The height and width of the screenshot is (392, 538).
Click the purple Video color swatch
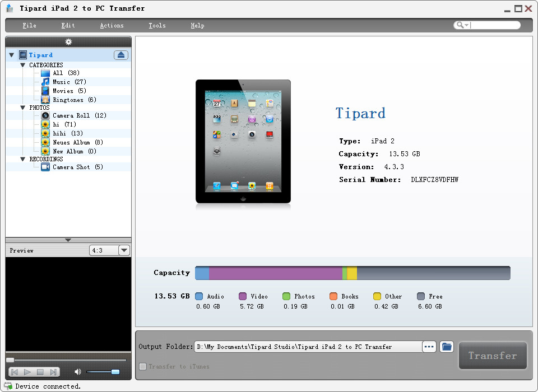pos(243,296)
